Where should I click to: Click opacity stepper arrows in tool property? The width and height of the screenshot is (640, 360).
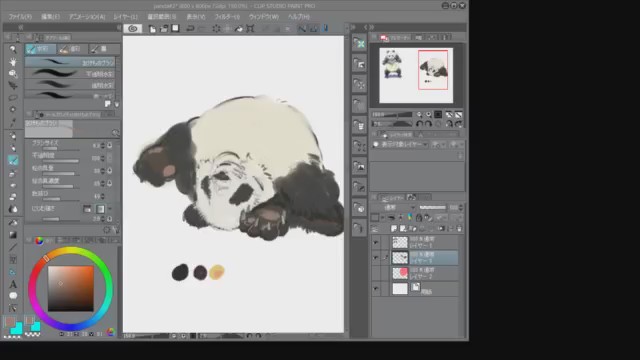(103, 158)
